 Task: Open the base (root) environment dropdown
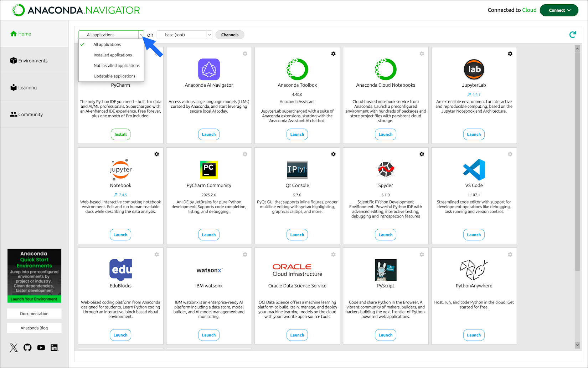(x=209, y=35)
